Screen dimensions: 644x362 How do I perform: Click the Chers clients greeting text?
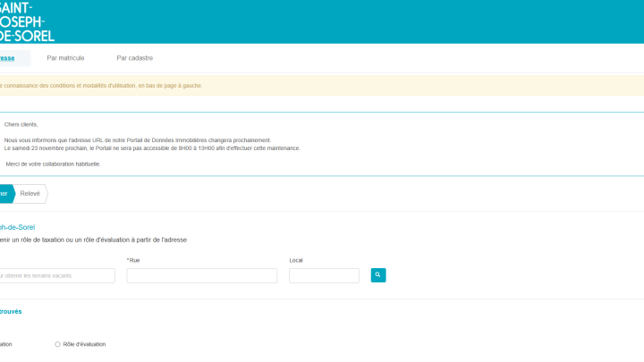tap(21, 124)
